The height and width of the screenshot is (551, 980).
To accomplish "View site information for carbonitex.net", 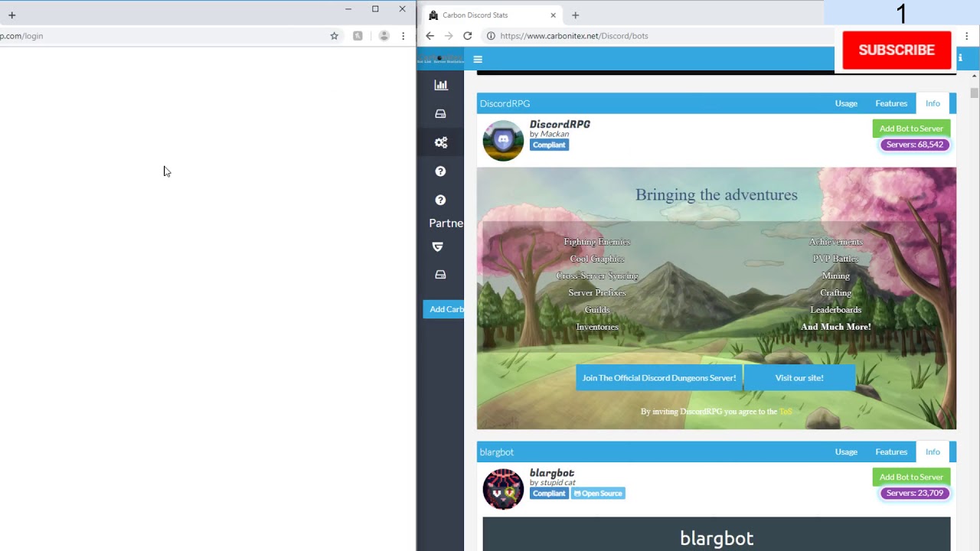I will (491, 36).
